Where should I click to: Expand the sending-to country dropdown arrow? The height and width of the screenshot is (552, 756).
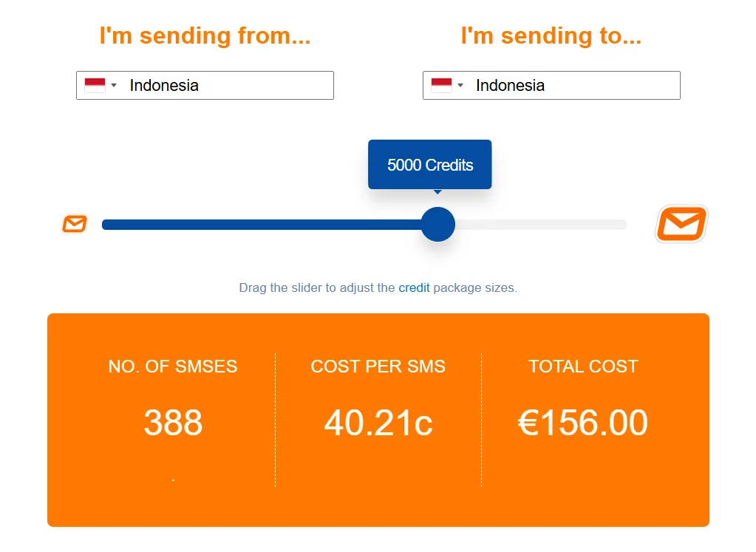(x=460, y=86)
